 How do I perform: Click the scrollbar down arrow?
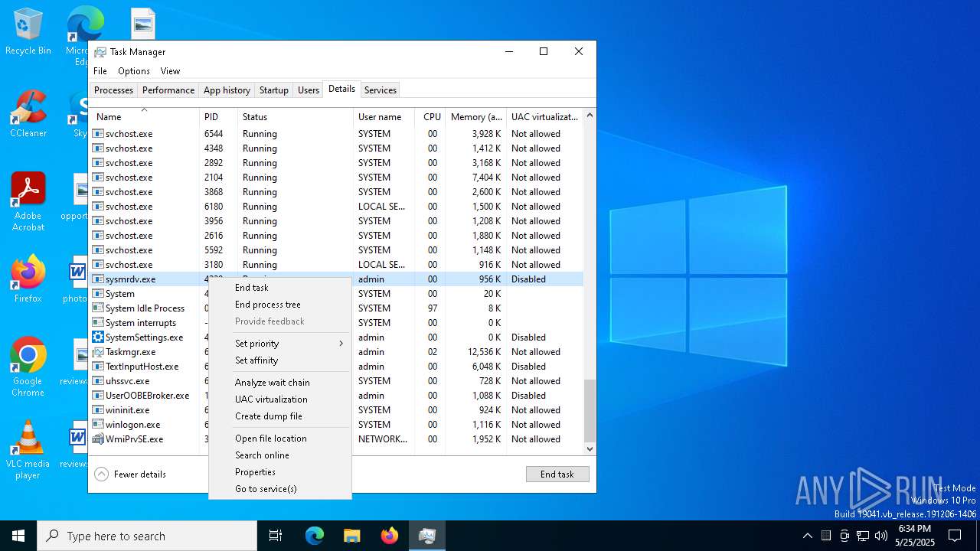click(590, 449)
